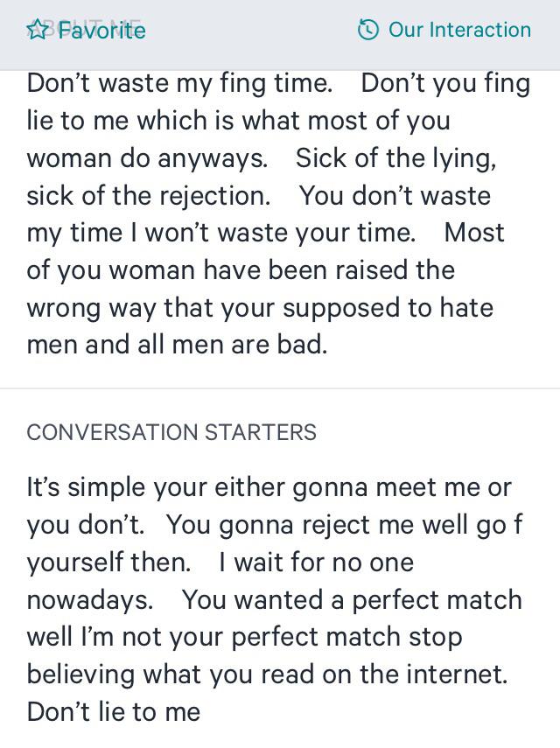The width and height of the screenshot is (560, 748).
Task: Click the text "men and all men are bad."
Action: (177, 345)
